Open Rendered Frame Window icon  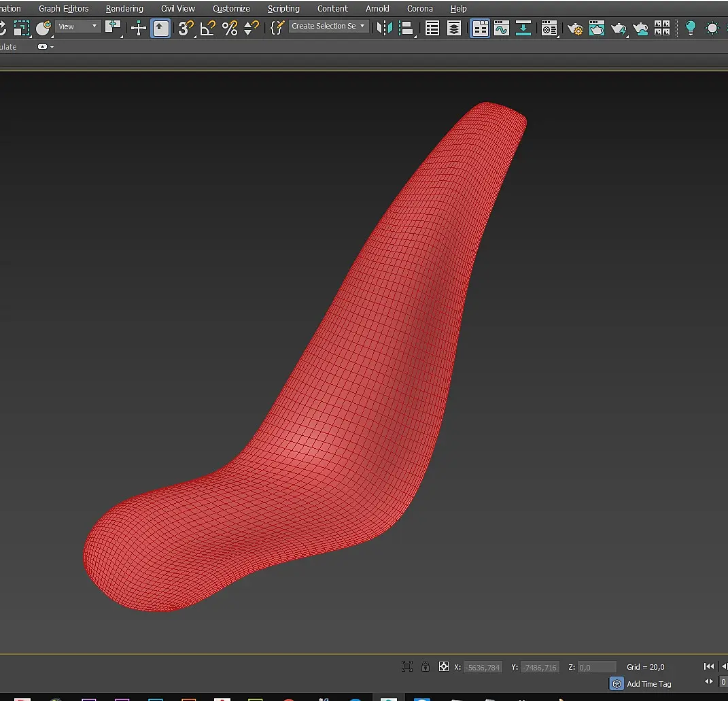597,28
